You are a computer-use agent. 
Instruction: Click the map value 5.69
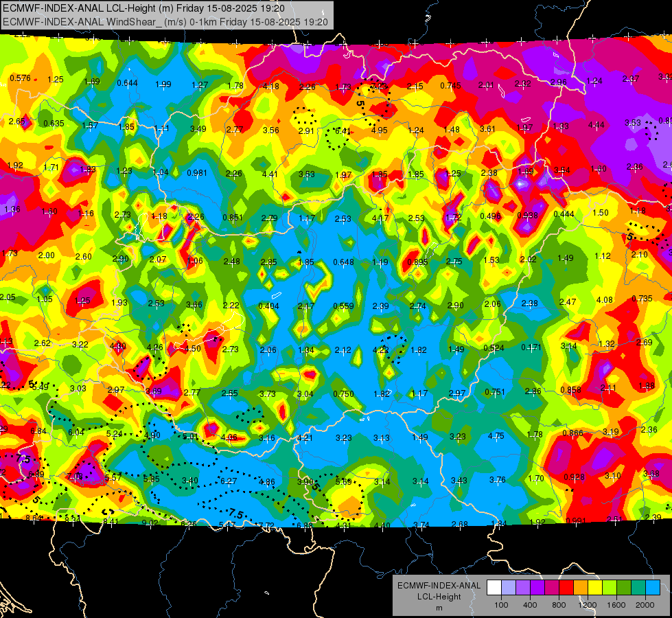tap(344, 481)
